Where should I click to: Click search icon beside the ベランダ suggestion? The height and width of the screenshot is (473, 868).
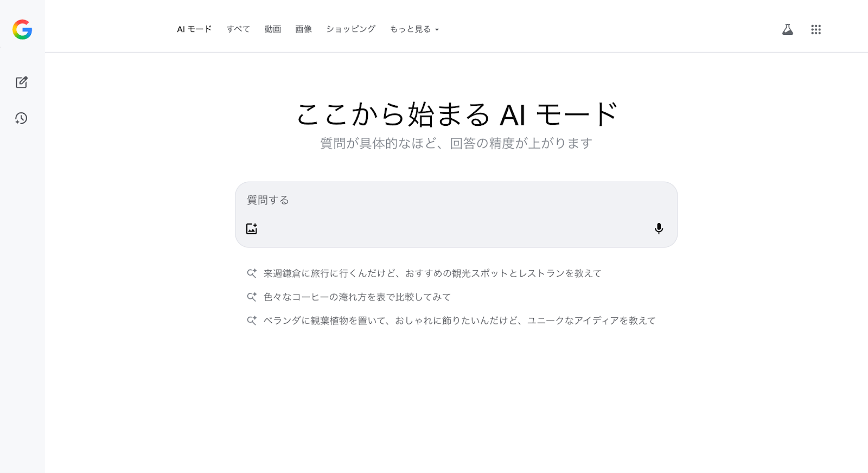tap(252, 321)
